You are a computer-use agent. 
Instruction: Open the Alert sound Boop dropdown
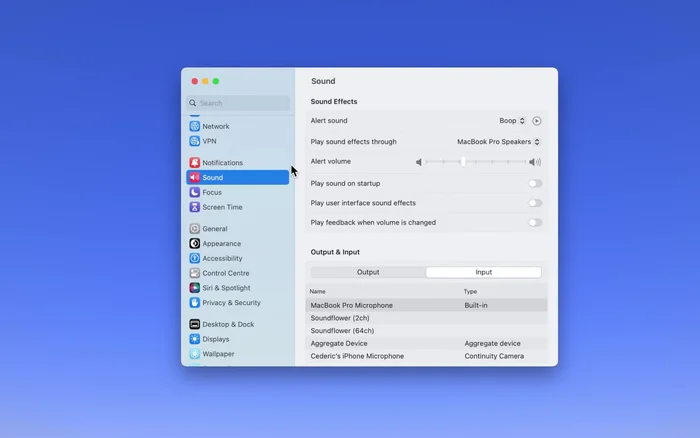click(x=512, y=121)
